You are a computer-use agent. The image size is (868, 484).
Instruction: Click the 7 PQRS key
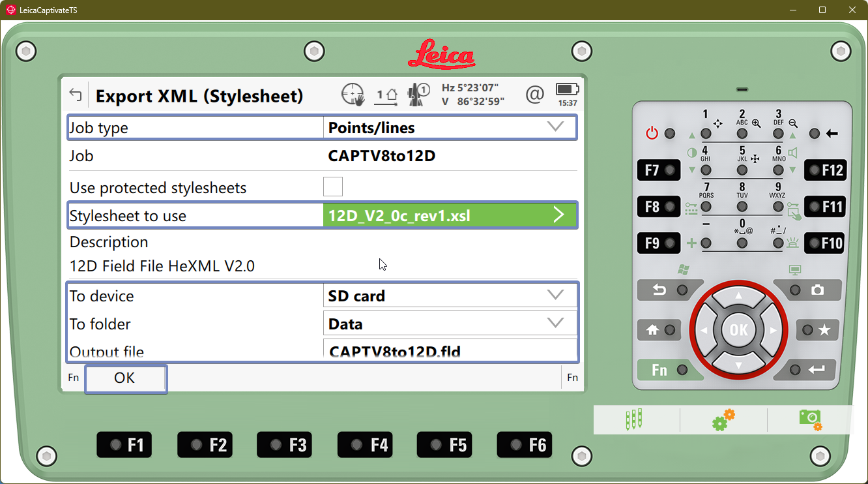click(706, 207)
